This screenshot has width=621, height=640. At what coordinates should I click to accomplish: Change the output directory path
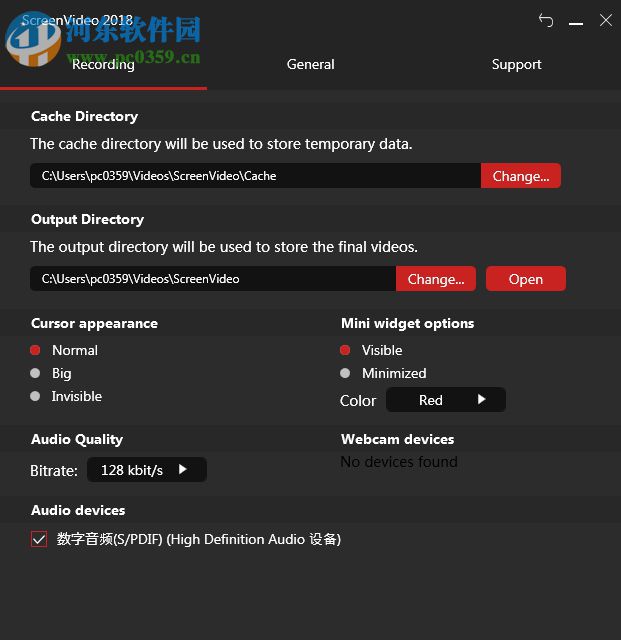[x=436, y=279]
